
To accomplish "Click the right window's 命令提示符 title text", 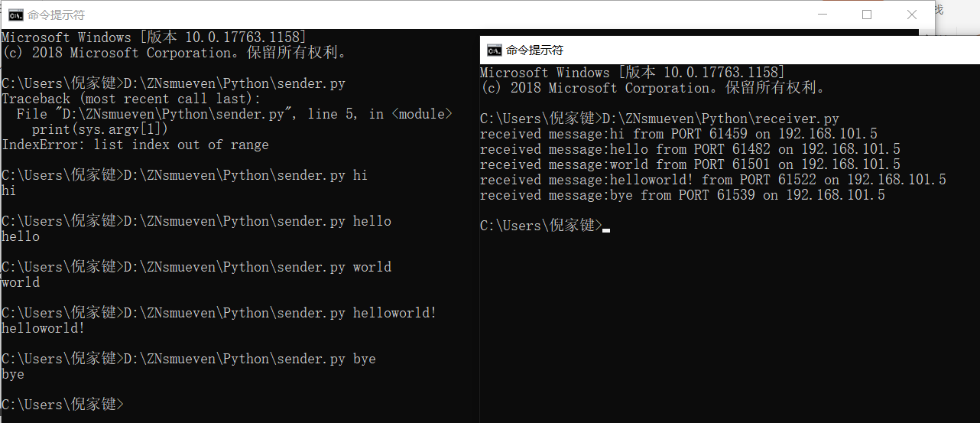I will tap(535, 50).
